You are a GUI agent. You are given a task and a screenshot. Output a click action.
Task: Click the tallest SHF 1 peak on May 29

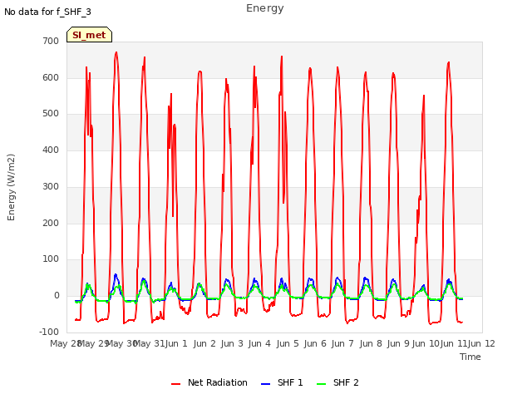(116, 274)
